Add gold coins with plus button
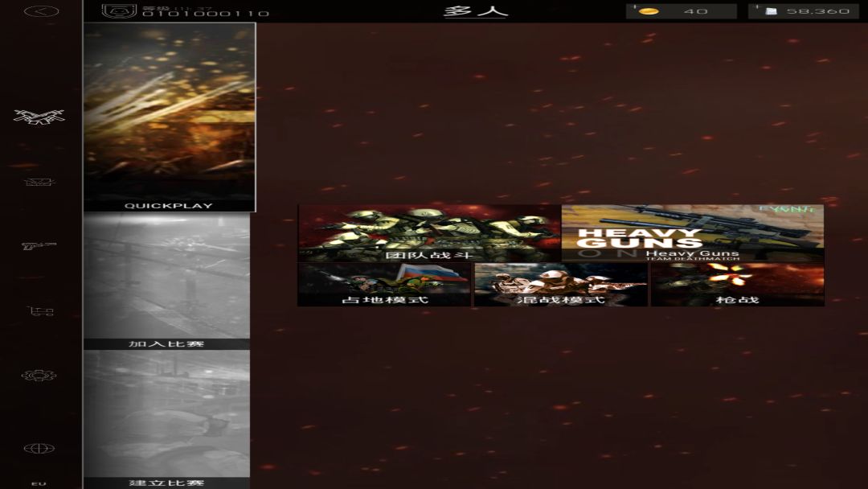The height and width of the screenshot is (489, 868). [x=635, y=7]
